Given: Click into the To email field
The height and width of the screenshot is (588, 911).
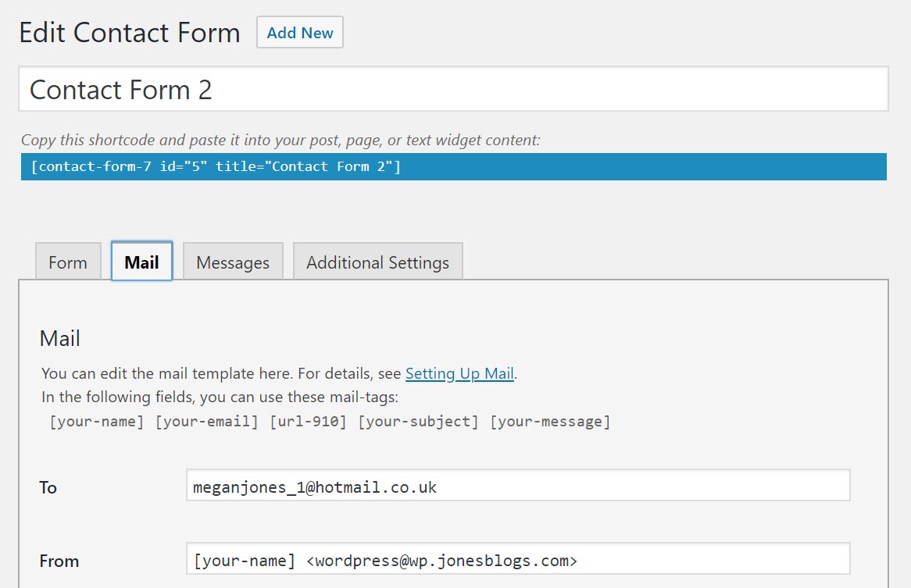Looking at the screenshot, I should pos(517,486).
